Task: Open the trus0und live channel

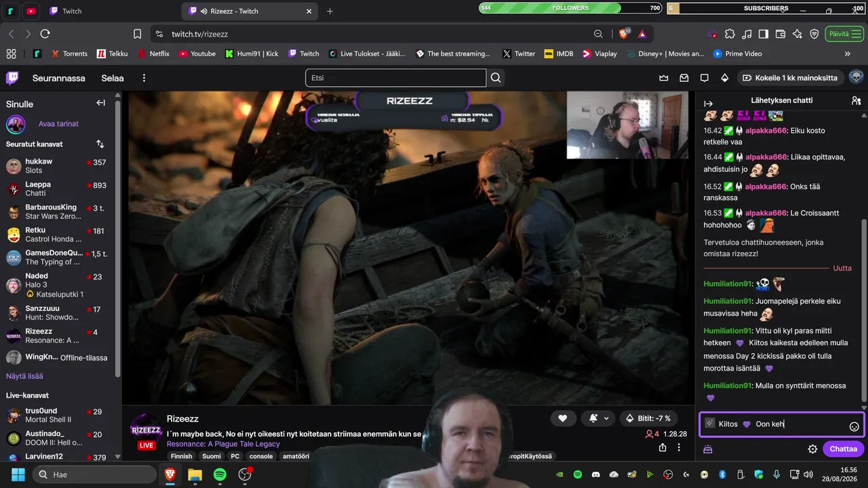Action: point(60,415)
